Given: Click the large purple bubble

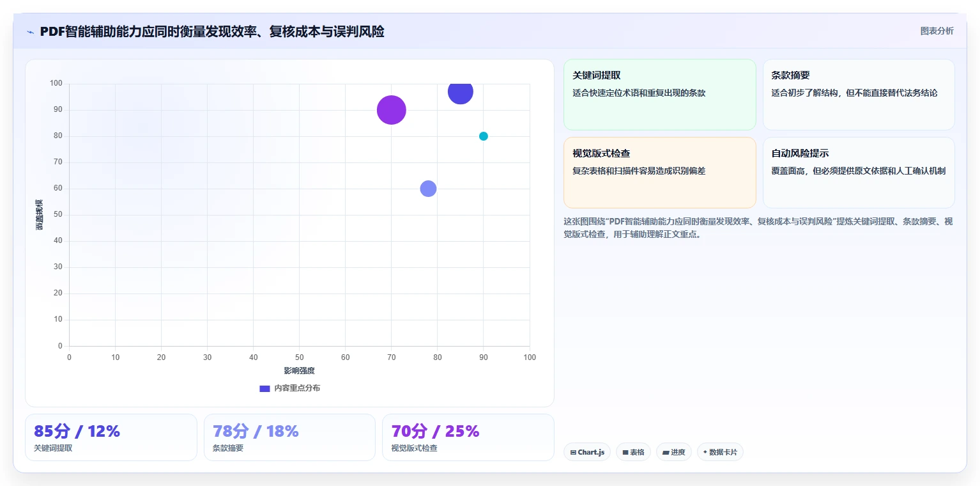Looking at the screenshot, I should pyautogui.click(x=392, y=110).
